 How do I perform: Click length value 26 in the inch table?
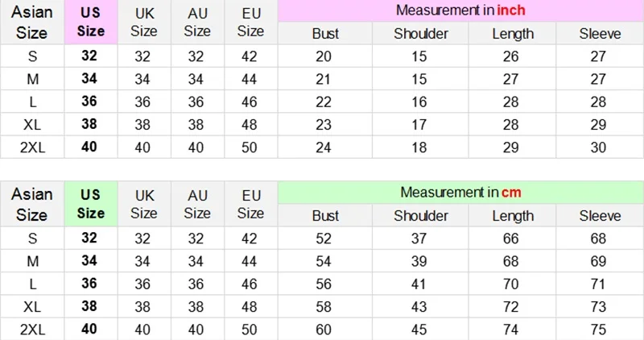point(511,56)
